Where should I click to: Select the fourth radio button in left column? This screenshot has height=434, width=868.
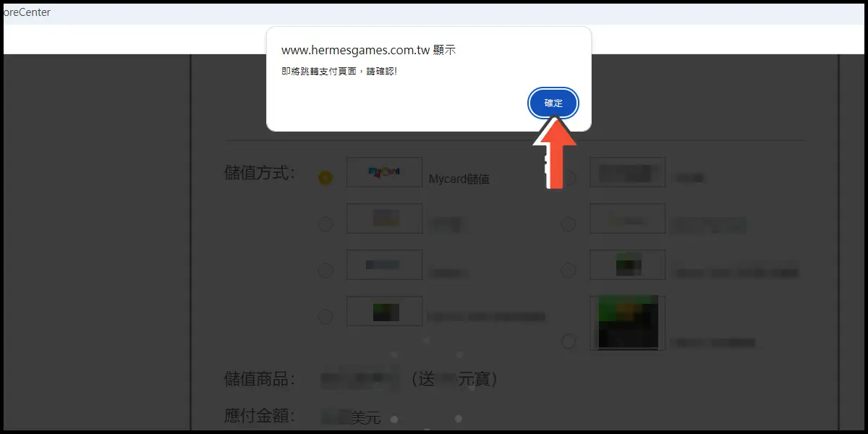tap(325, 317)
